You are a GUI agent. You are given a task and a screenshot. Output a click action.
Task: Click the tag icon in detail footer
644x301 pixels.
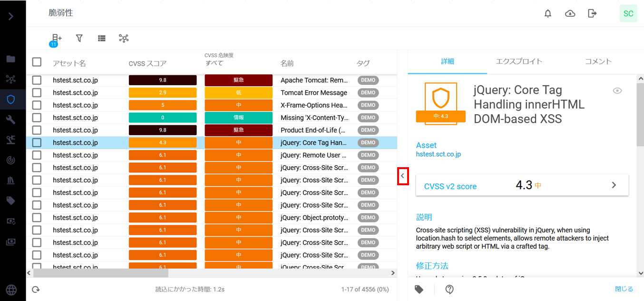coord(419,289)
